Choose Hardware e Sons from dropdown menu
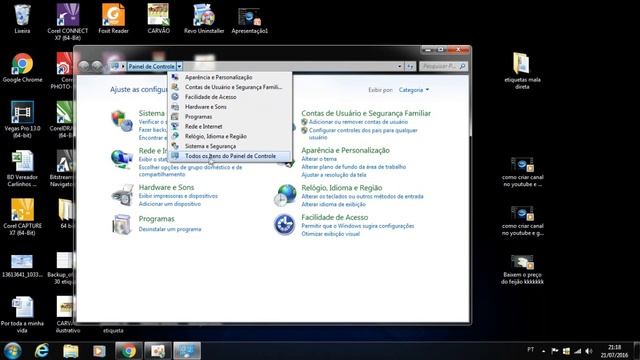 230,107
